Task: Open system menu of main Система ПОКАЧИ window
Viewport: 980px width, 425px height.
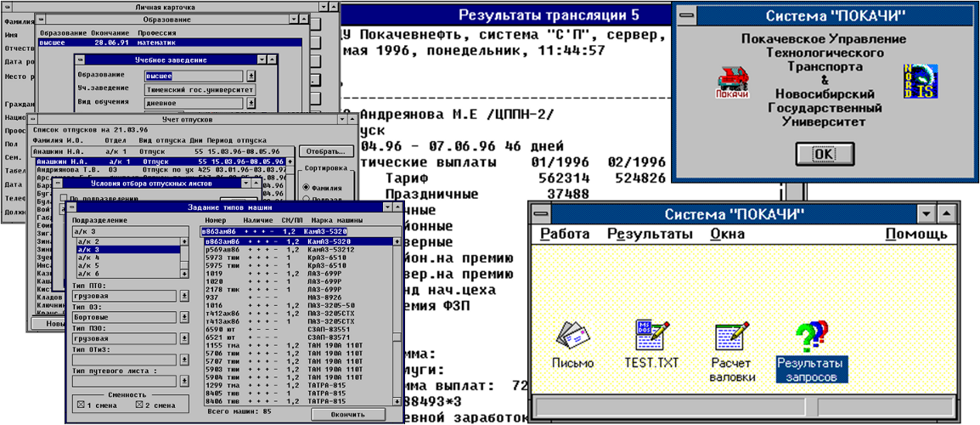Action: click(x=542, y=215)
